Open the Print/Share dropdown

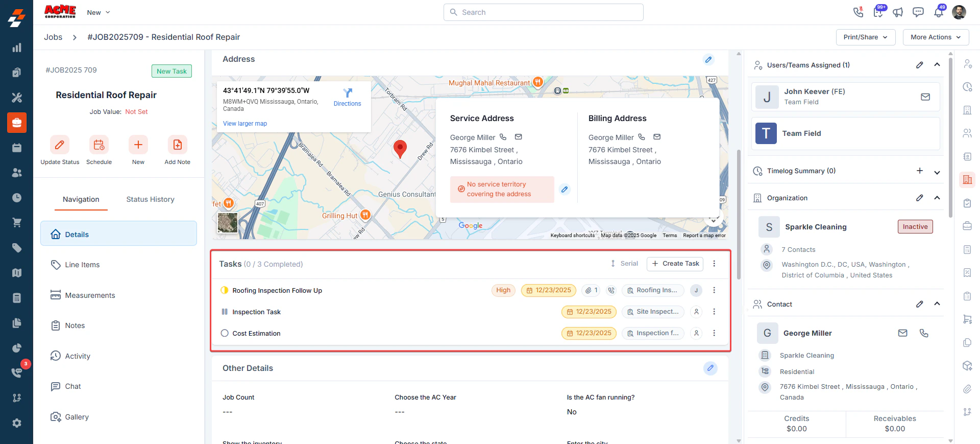tap(866, 37)
